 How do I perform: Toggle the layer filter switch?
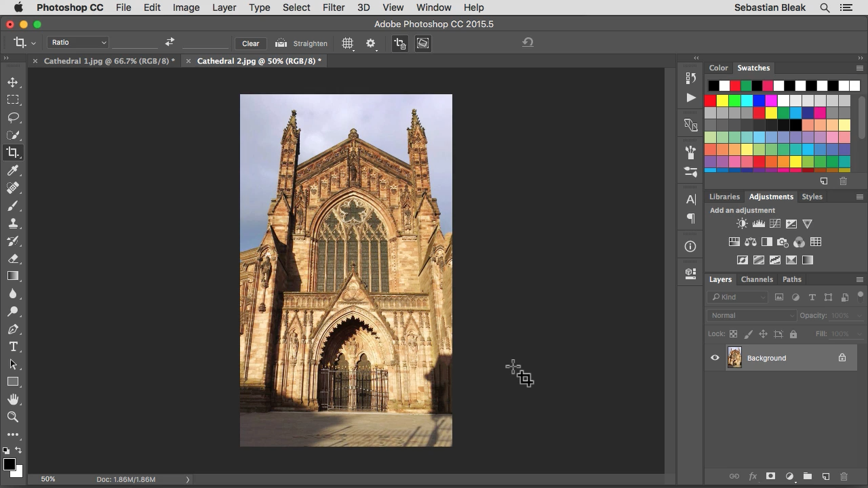coord(860,296)
